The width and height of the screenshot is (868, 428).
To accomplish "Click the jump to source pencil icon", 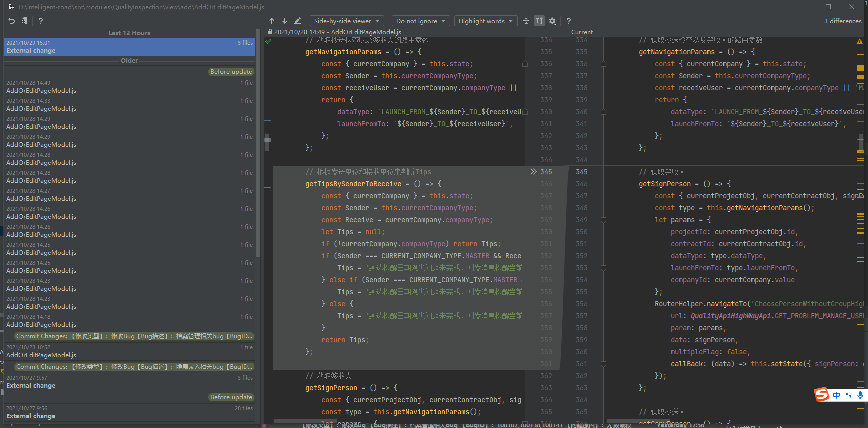I will point(298,21).
